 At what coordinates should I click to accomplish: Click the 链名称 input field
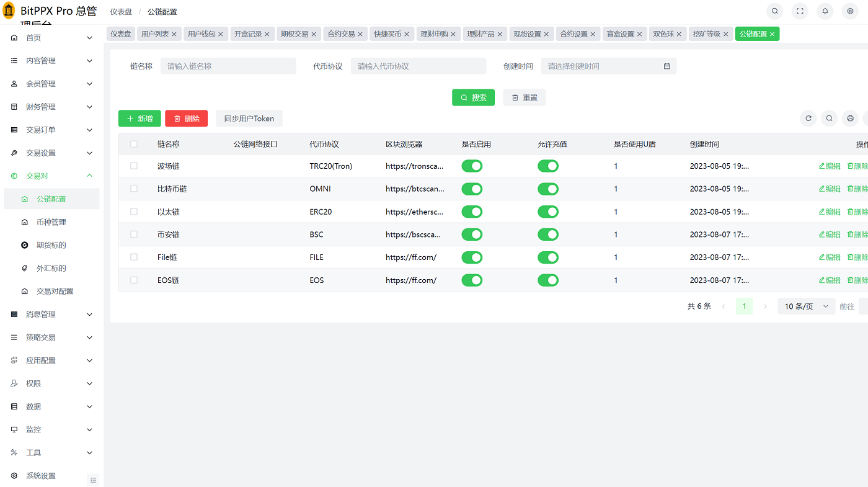point(228,66)
